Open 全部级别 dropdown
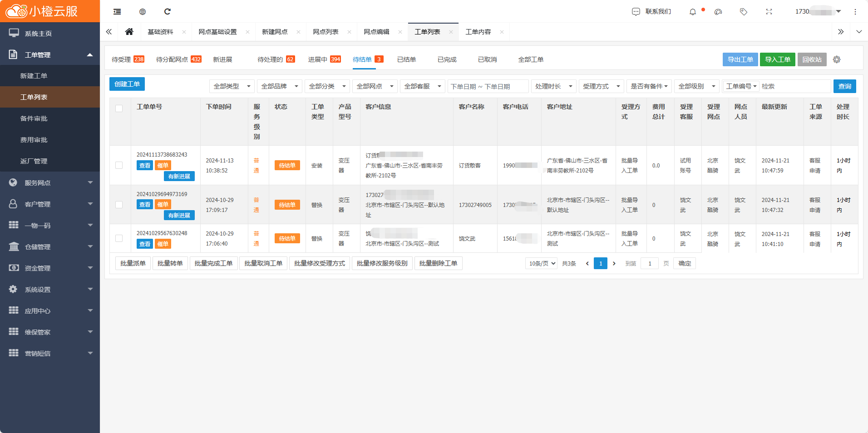868x433 pixels. (x=697, y=86)
